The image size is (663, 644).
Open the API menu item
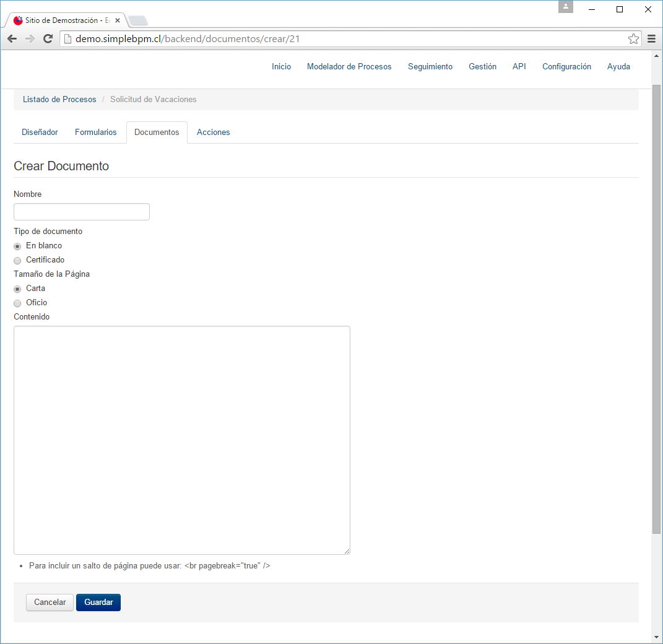coord(519,66)
